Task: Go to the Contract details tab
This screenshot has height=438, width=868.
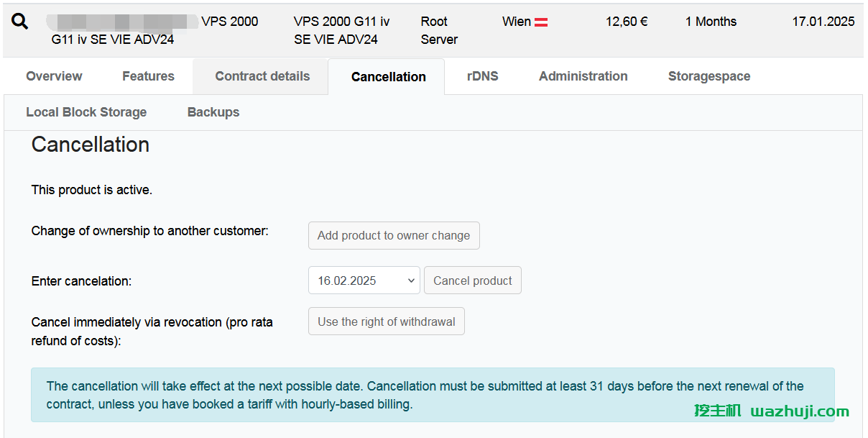Action: coord(262,76)
